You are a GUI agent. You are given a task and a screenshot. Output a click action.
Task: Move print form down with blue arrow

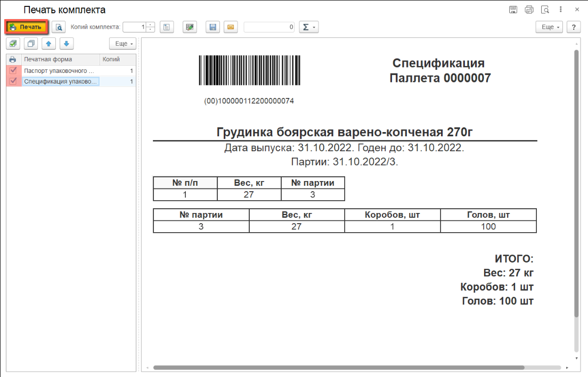click(66, 44)
